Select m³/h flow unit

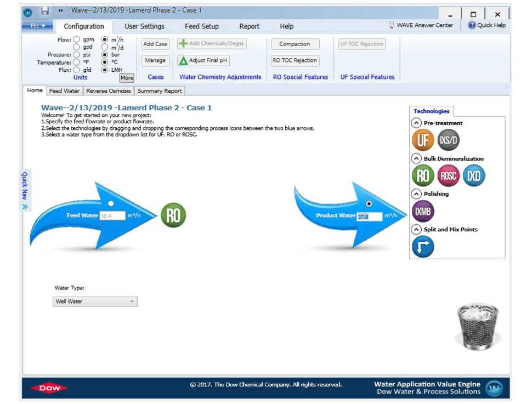[x=105, y=39]
